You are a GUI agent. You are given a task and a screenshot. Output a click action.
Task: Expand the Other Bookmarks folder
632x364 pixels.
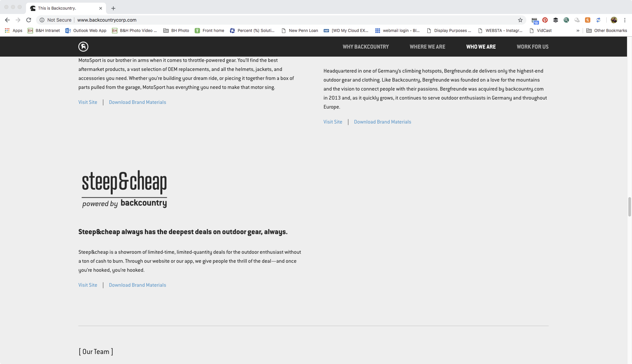607,30
